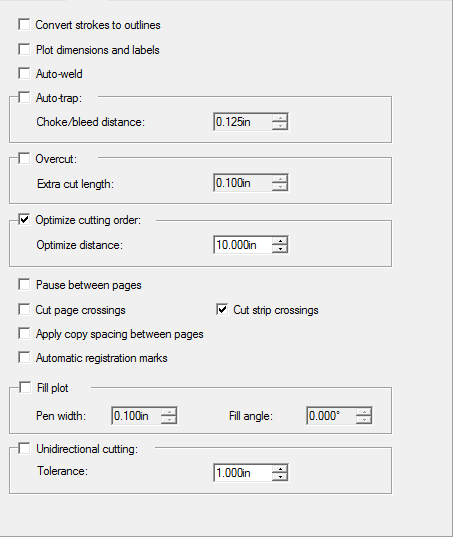Uncheck Optimize cutting order
Image resolution: width=453 pixels, height=537 pixels.
(24, 220)
